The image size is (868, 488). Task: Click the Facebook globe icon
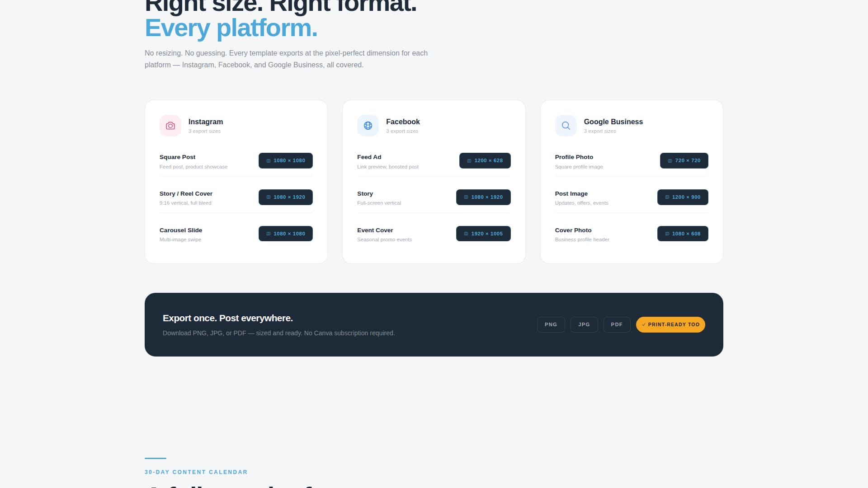click(x=368, y=126)
